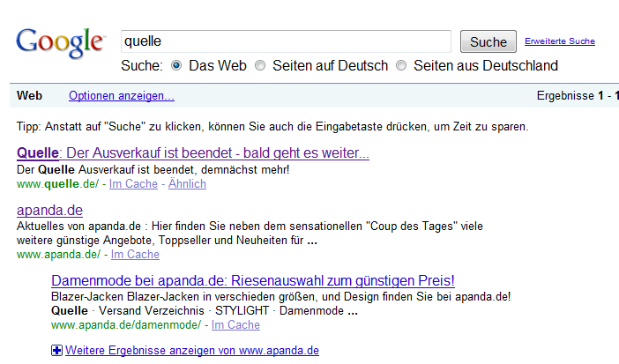Expand 'Weitere Ergebnisse anzeigen von www.apanda.de'
The height and width of the screenshot is (364, 619).
191,351
